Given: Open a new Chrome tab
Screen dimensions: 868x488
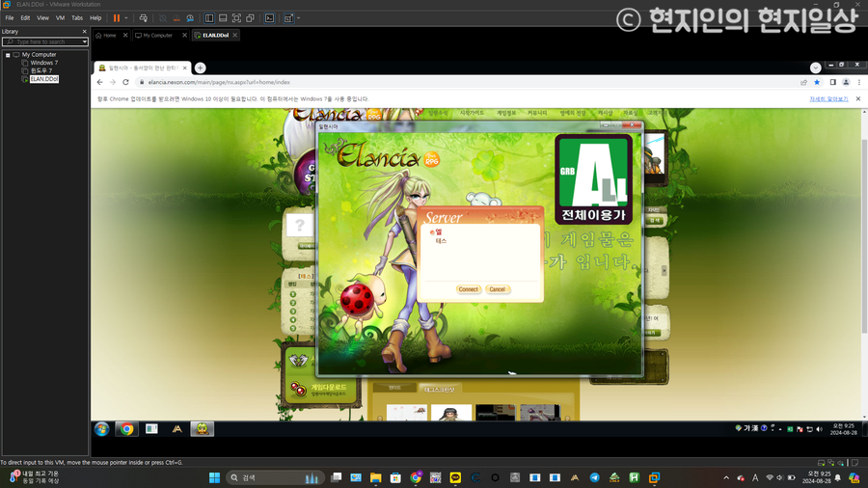Looking at the screenshot, I should click(x=200, y=68).
